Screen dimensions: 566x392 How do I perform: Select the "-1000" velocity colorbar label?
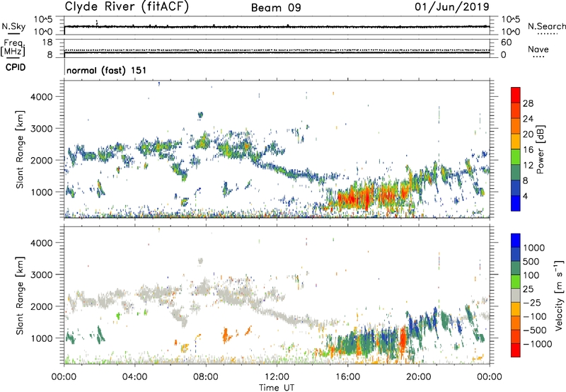537,344
